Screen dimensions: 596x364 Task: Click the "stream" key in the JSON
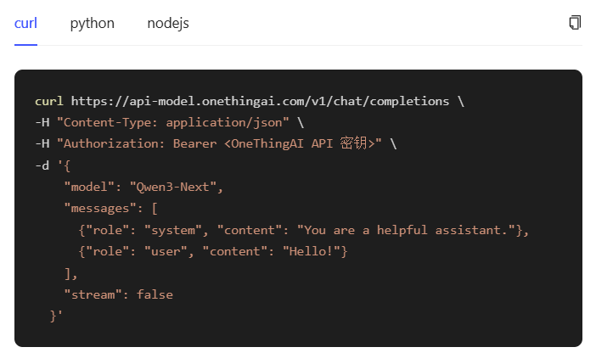tap(93, 294)
